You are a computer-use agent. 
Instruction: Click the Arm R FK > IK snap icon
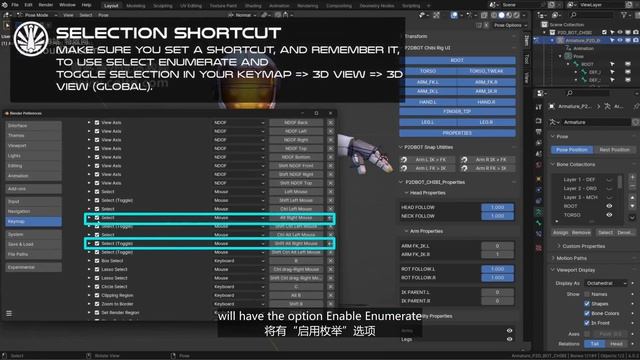(x=464, y=168)
